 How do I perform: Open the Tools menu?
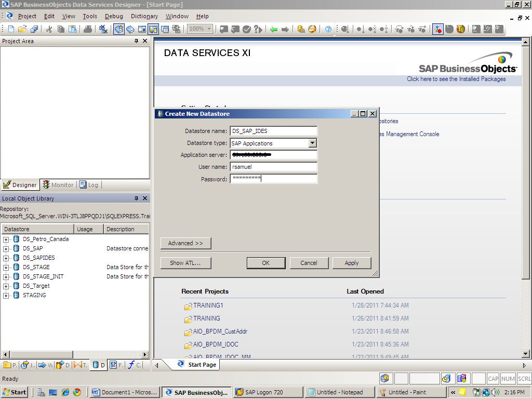(x=90, y=16)
